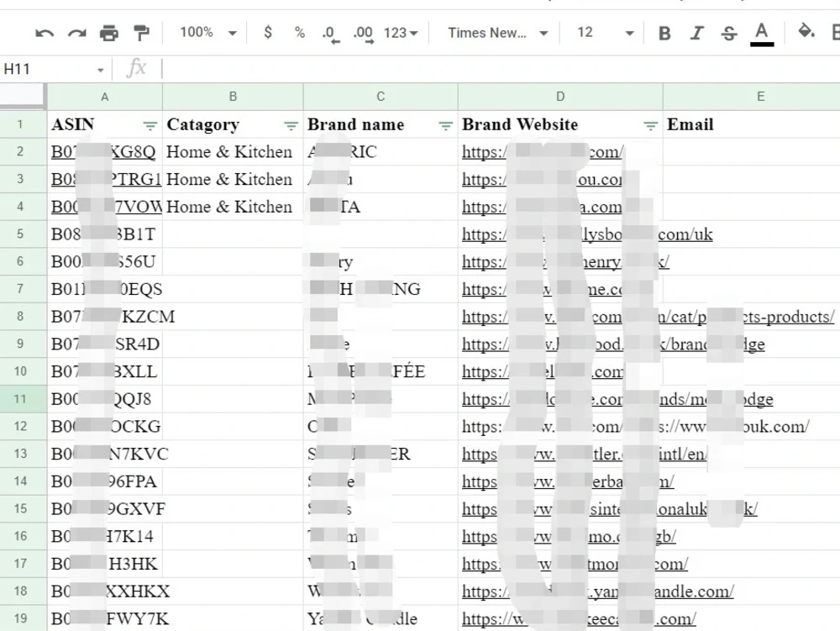Open the row 18 link ending andle.com/
840x631 pixels.
[x=598, y=592]
